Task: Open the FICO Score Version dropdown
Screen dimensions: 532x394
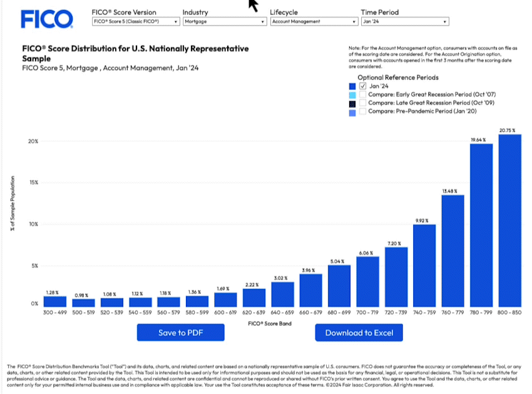Action: pos(136,21)
